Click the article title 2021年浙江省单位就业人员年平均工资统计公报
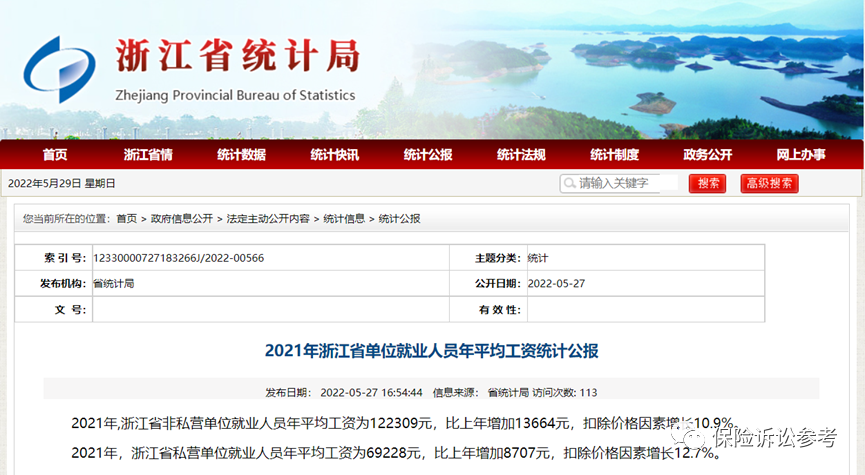This screenshot has width=865, height=475. 431,351
